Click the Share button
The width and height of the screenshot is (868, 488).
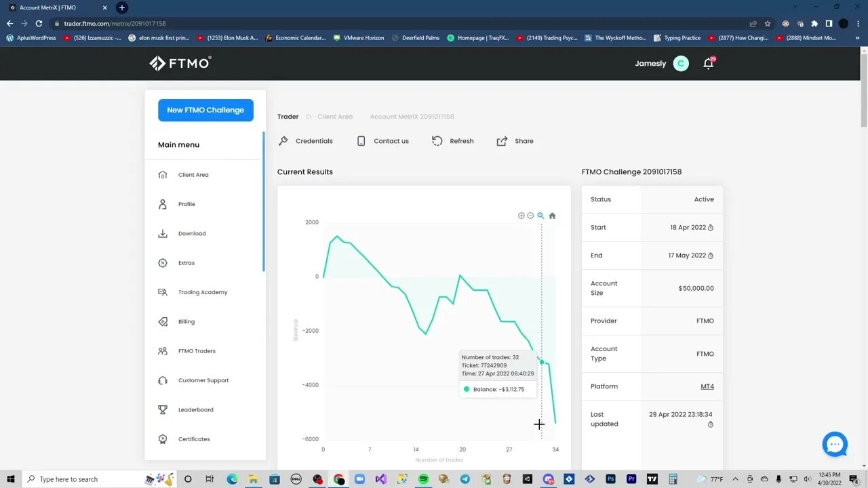pyautogui.click(x=515, y=141)
